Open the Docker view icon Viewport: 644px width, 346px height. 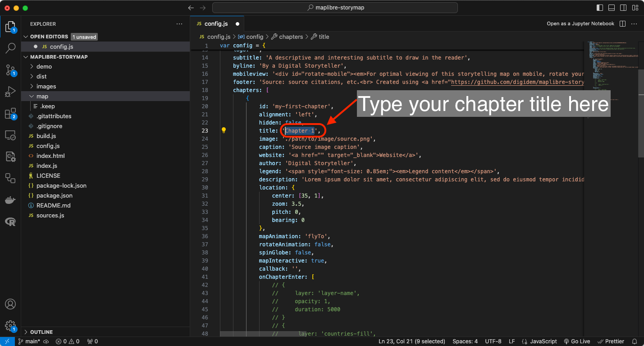(10, 200)
